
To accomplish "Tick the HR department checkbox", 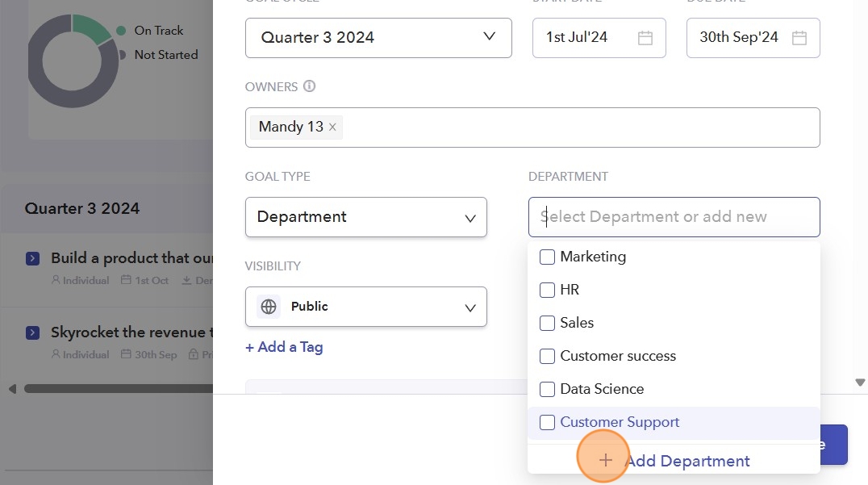I will (x=547, y=290).
